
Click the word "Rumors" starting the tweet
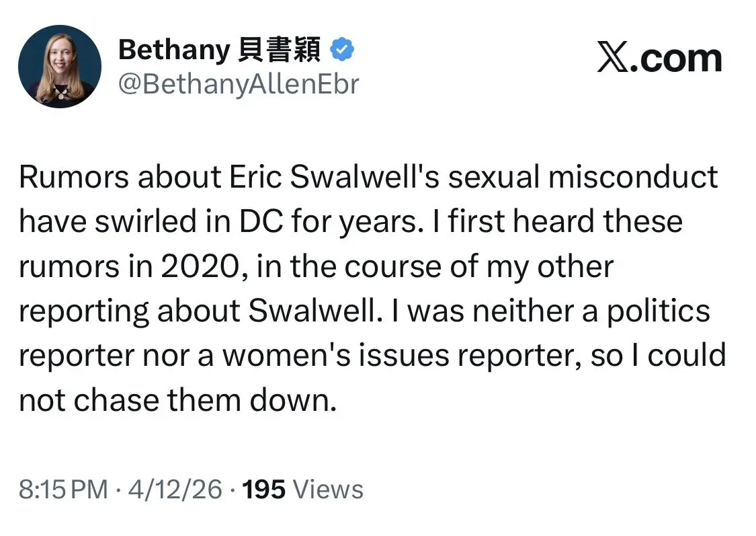(x=73, y=178)
